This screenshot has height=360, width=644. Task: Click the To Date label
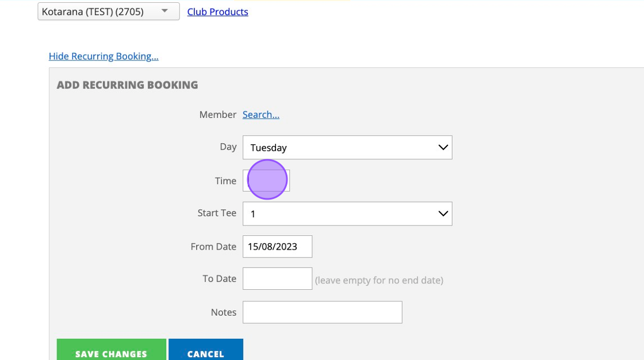pyautogui.click(x=219, y=278)
